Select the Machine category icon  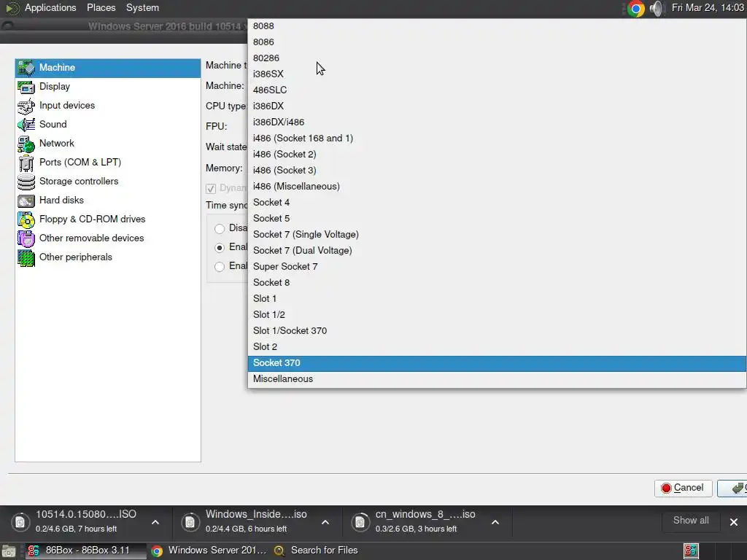tap(26, 68)
